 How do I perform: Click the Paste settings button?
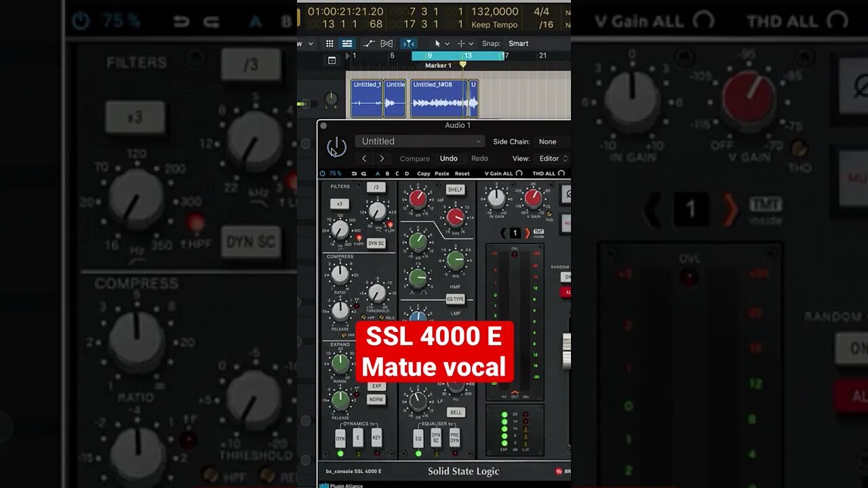point(442,174)
